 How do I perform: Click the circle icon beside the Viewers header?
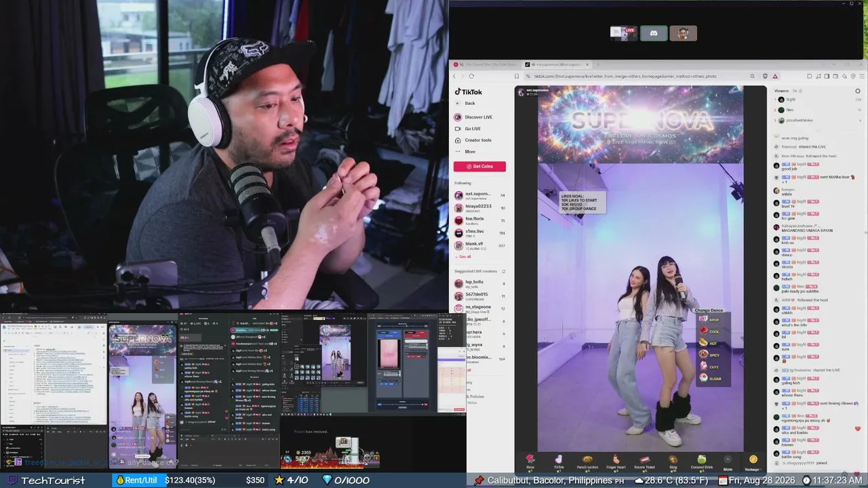coord(858,91)
